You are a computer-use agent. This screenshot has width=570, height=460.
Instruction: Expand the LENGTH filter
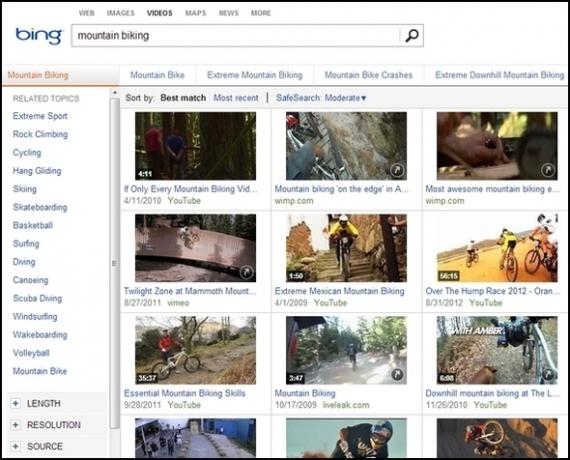16,404
